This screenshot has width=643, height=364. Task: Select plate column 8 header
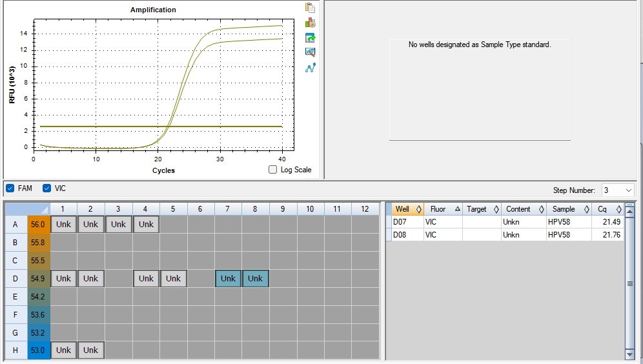(x=255, y=209)
